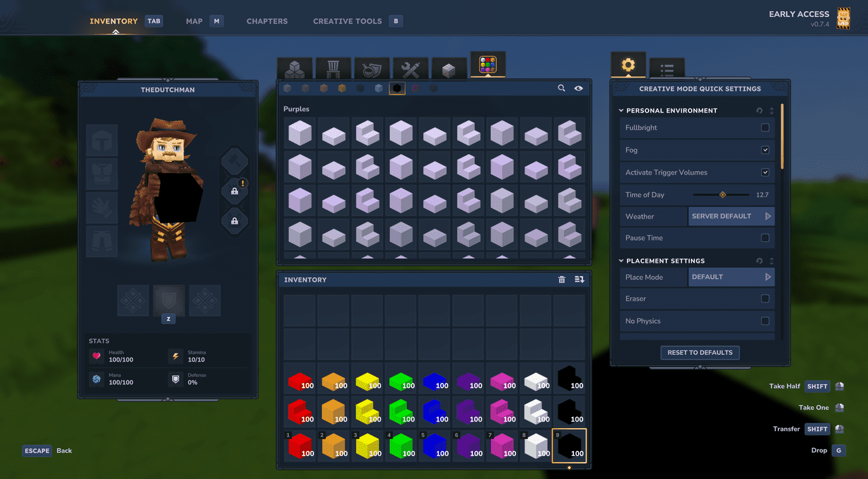This screenshot has height=479, width=868.
Task: Enable the Eraser checkbox
Action: (765, 299)
